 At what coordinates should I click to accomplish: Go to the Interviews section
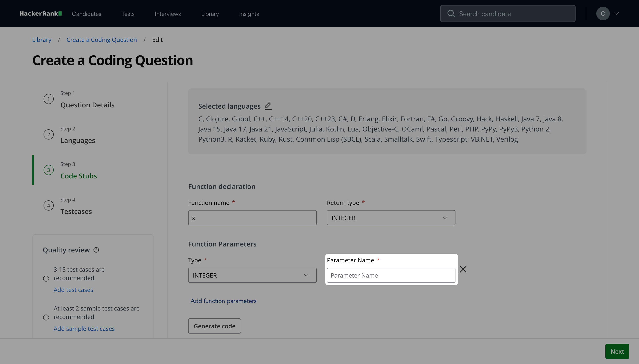[167, 14]
